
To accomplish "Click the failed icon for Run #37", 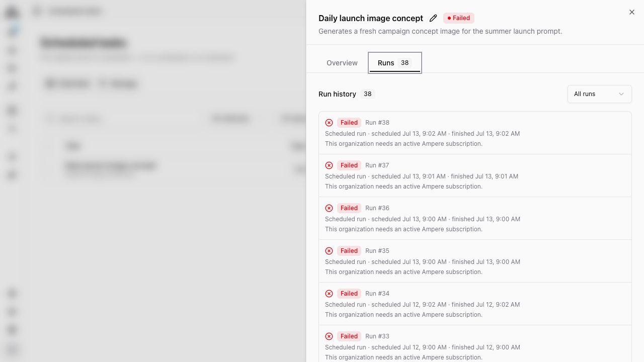I will pyautogui.click(x=329, y=165).
